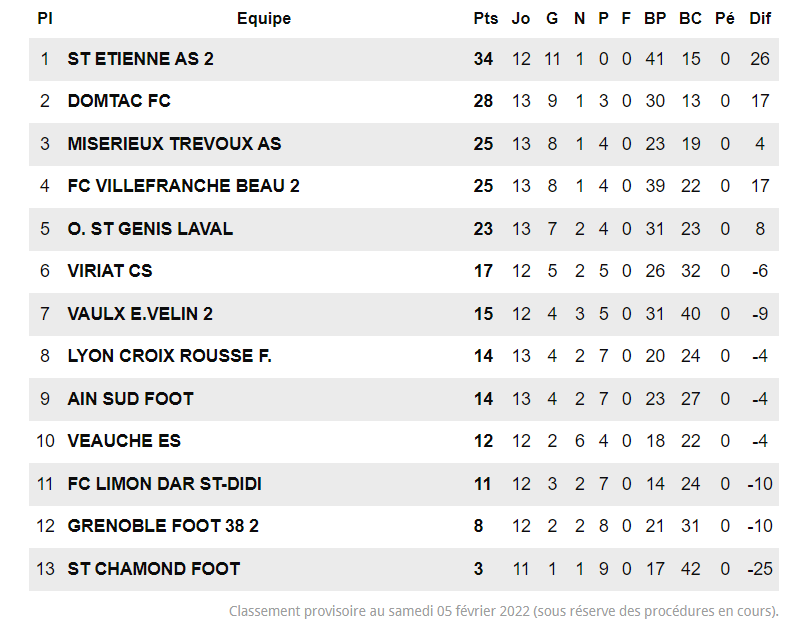Click the BP column header
797x631 pixels.
[x=656, y=18]
